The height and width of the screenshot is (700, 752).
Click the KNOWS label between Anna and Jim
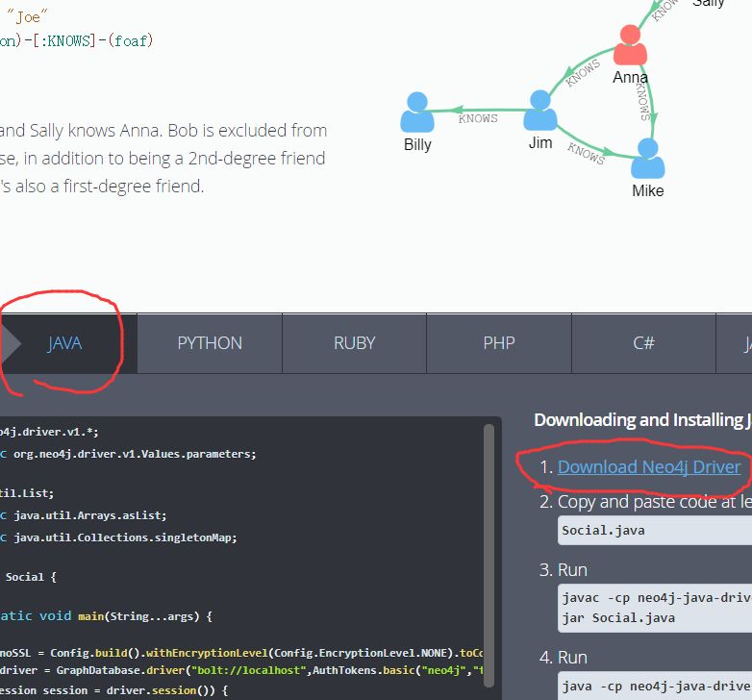coord(583,73)
